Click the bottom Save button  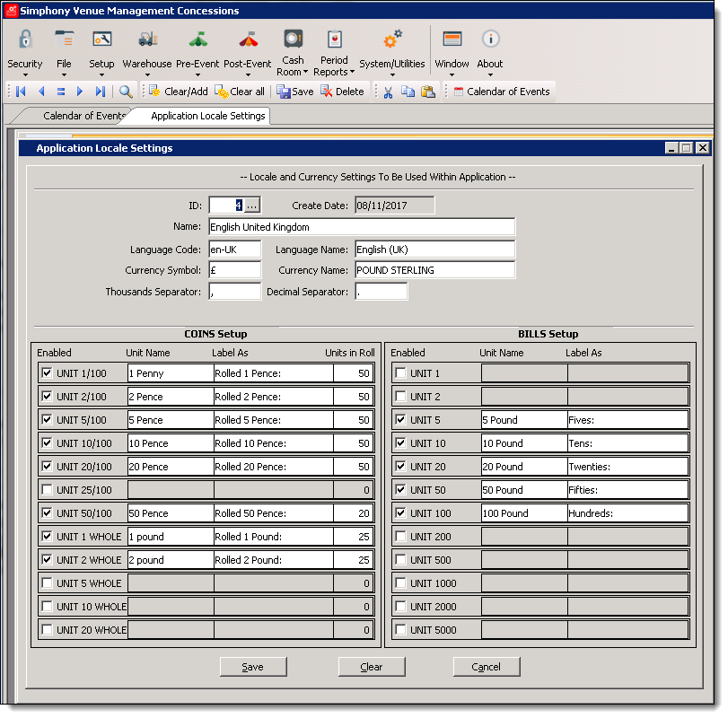point(253,667)
